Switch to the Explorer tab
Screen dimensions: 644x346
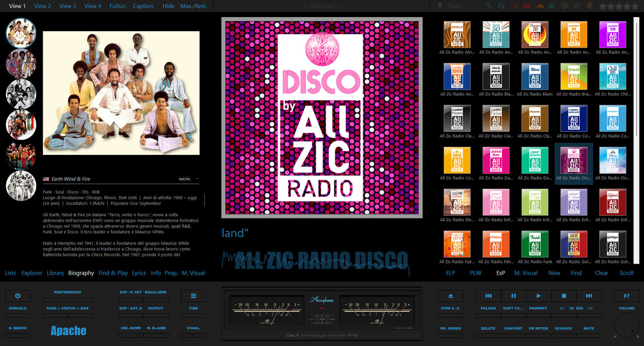click(32, 273)
